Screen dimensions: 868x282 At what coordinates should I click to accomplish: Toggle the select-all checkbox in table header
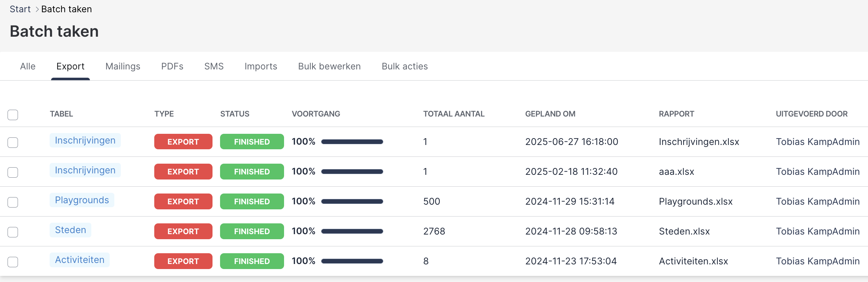tap(13, 115)
